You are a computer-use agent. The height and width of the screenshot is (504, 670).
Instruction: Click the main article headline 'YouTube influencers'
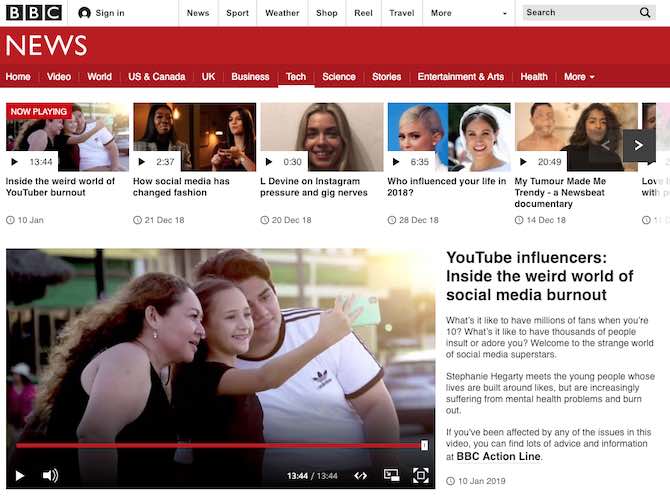click(x=540, y=276)
